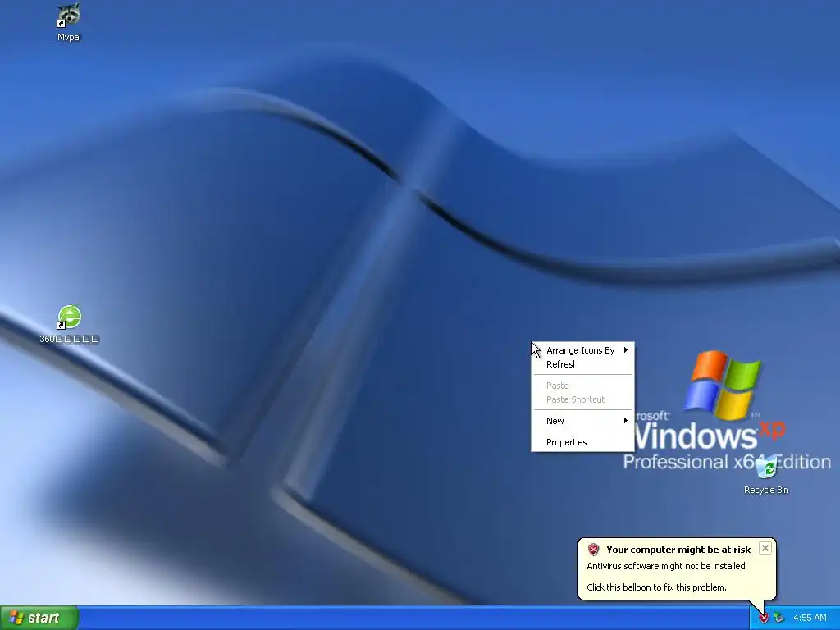Open the Start menu
840x630 pixels.
39,618
